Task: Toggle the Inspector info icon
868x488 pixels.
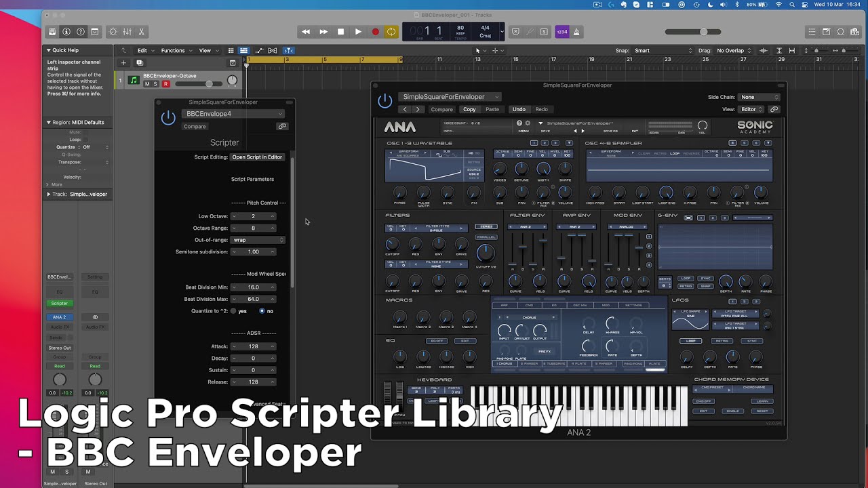Action: (66, 32)
